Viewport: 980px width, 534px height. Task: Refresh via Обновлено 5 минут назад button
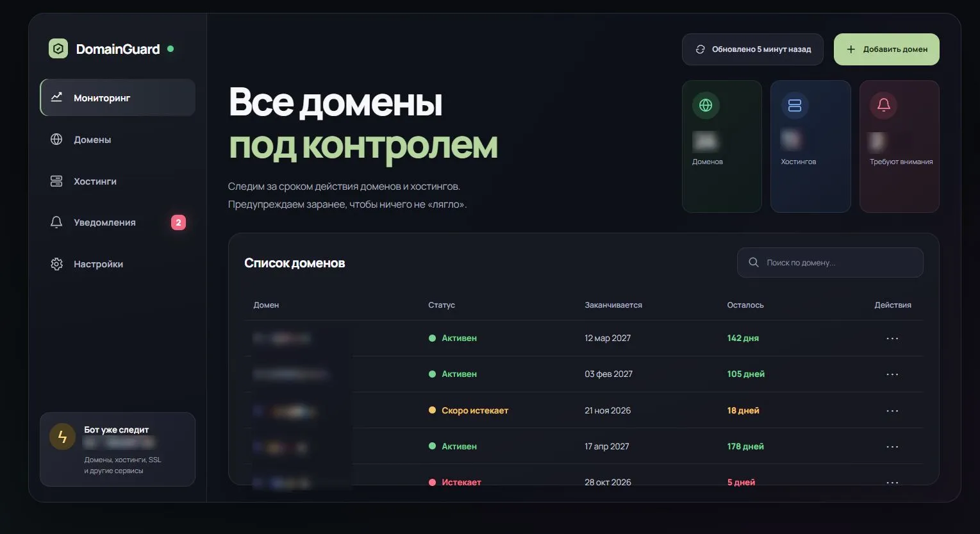pos(752,49)
